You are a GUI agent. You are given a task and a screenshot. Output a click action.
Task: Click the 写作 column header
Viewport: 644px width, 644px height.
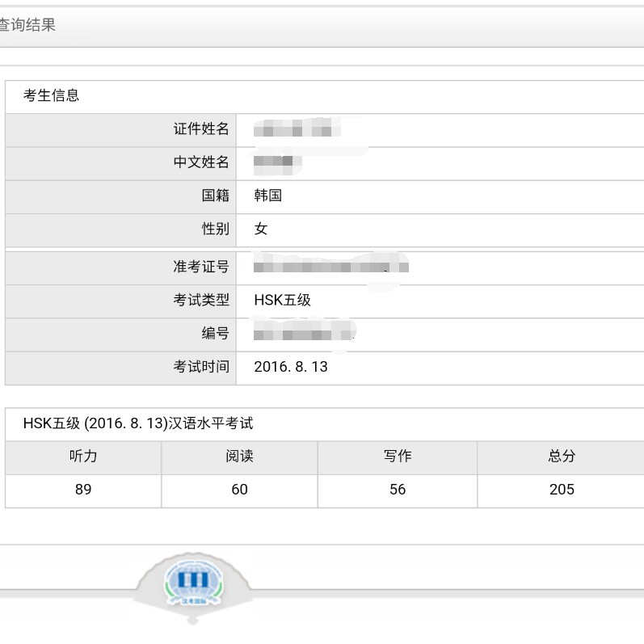tap(398, 457)
